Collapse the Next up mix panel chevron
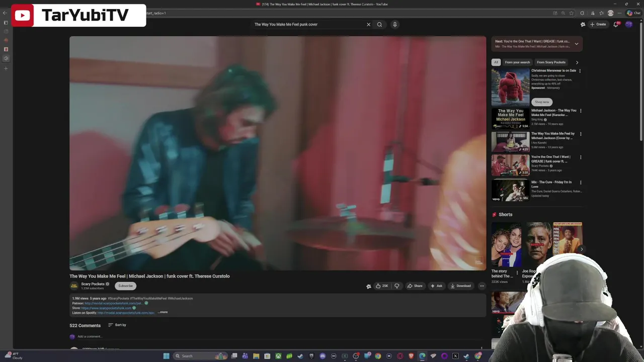This screenshot has width=644, height=362. point(577,44)
